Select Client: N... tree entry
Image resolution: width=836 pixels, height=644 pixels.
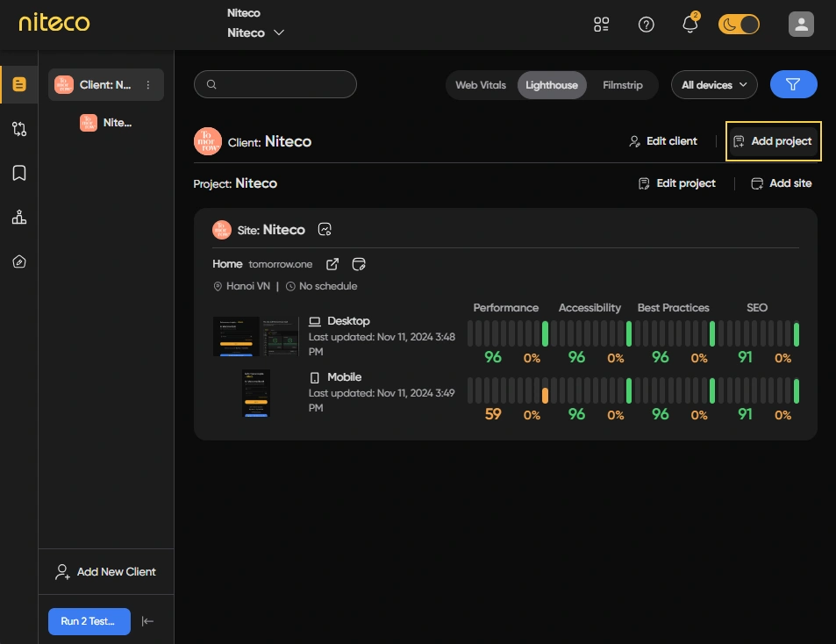click(x=105, y=85)
